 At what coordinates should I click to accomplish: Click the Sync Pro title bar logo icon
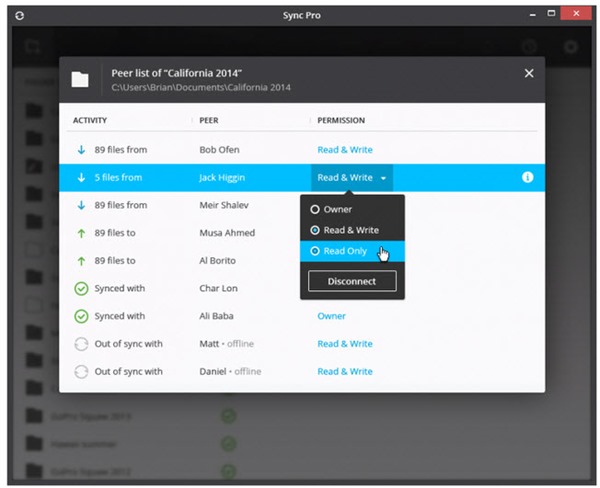coord(20,16)
